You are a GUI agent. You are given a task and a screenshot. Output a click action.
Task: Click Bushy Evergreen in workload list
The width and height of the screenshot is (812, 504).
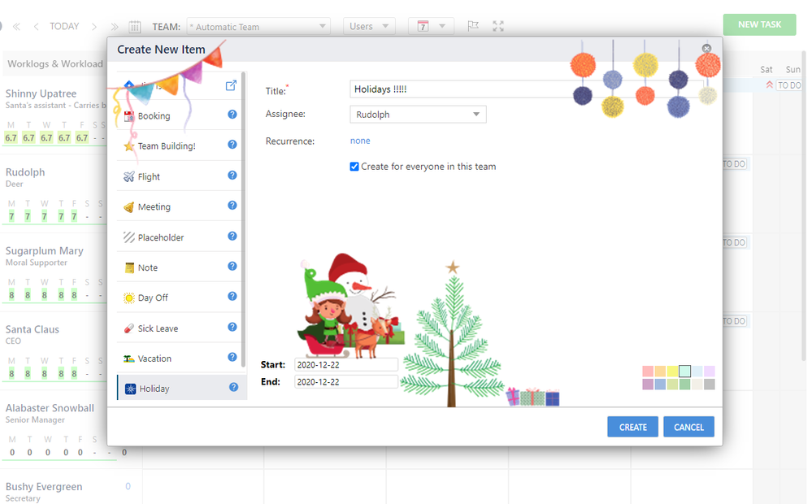click(44, 486)
